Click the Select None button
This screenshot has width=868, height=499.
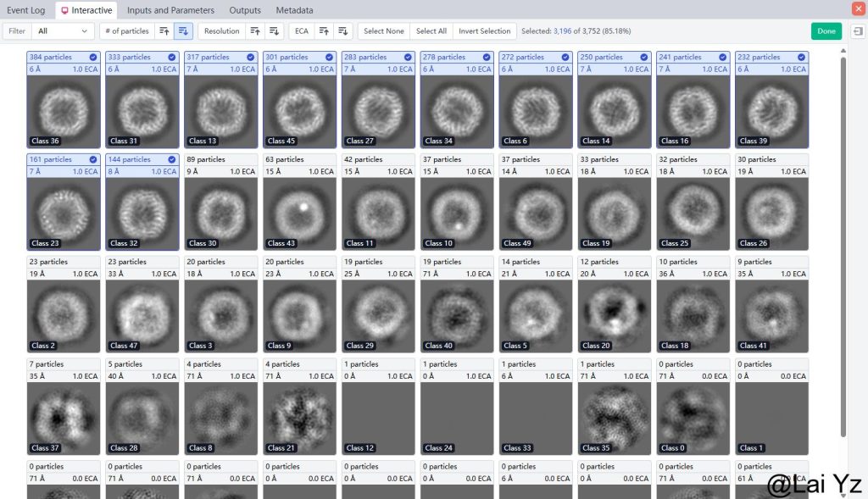pyautogui.click(x=383, y=31)
